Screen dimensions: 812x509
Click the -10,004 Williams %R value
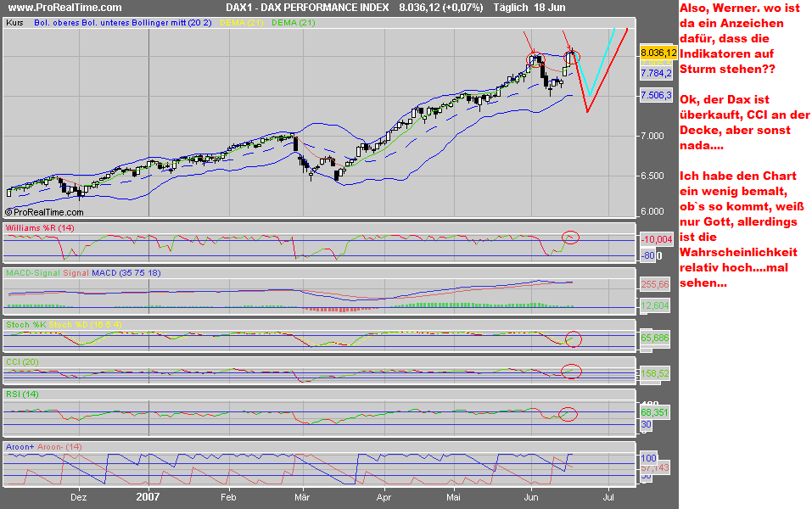[657, 239]
